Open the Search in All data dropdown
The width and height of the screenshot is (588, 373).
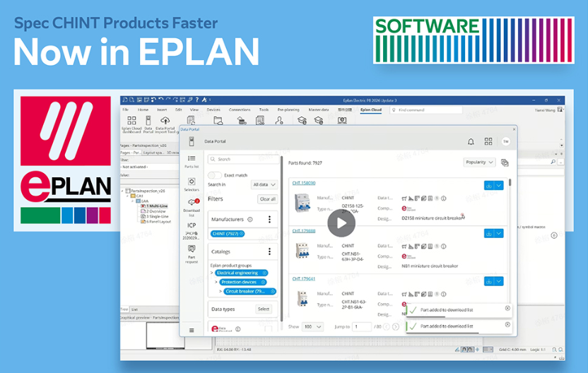click(264, 184)
